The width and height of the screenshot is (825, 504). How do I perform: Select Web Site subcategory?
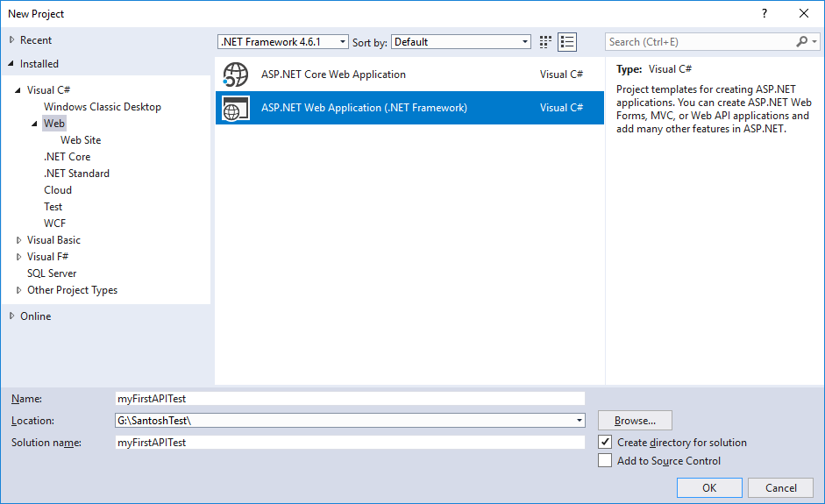pos(81,140)
